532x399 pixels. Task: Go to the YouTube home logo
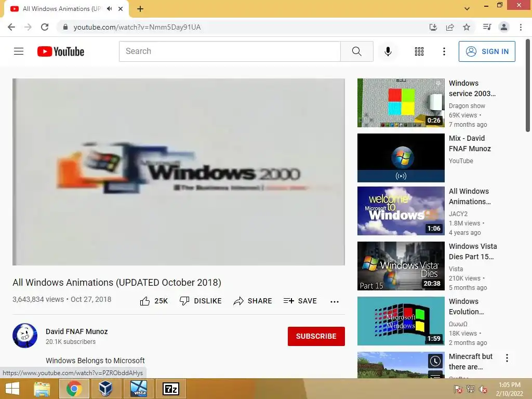[x=61, y=51]
